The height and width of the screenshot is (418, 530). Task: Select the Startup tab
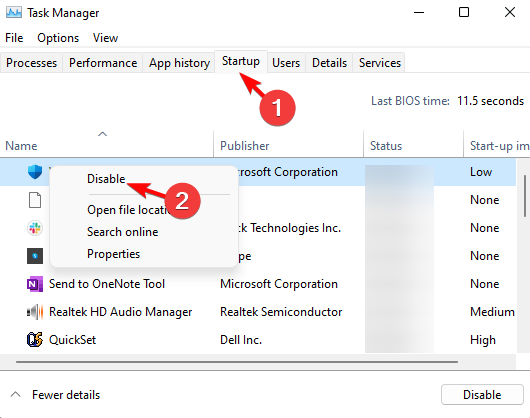(x=241, y=61)
